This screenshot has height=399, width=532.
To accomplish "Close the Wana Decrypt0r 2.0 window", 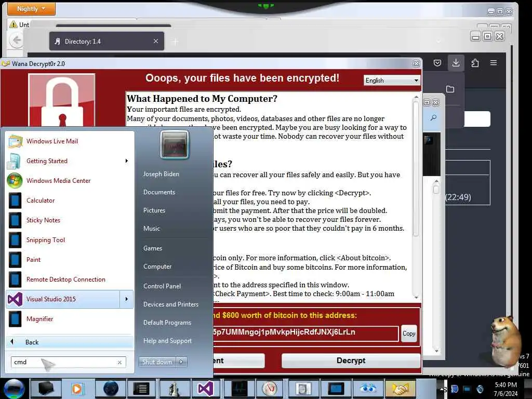I will pos(416,64).
